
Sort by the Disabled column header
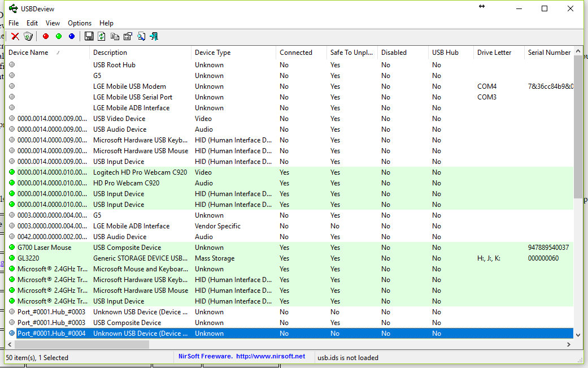click(403, 53)
